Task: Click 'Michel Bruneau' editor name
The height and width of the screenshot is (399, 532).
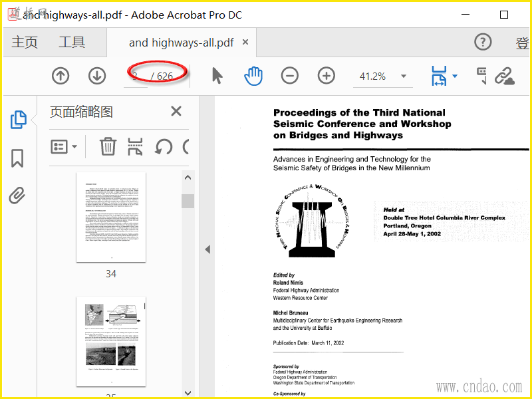Action: 291,313
